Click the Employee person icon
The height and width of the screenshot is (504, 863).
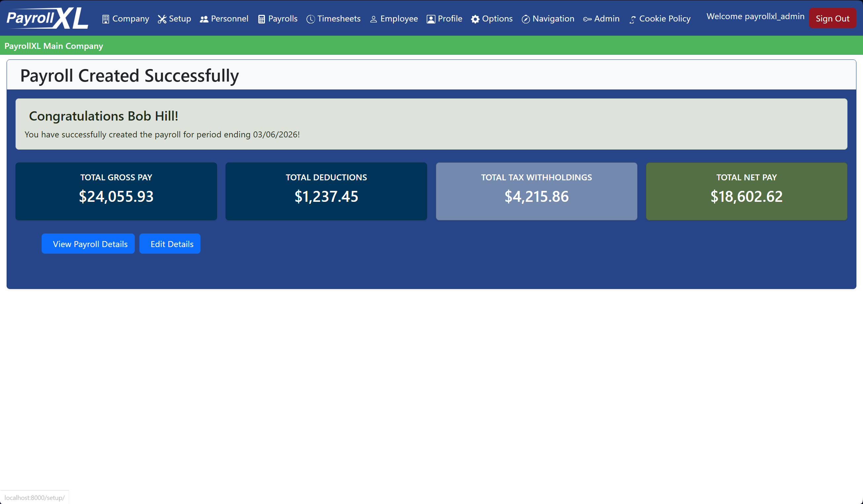coord(373,19)
